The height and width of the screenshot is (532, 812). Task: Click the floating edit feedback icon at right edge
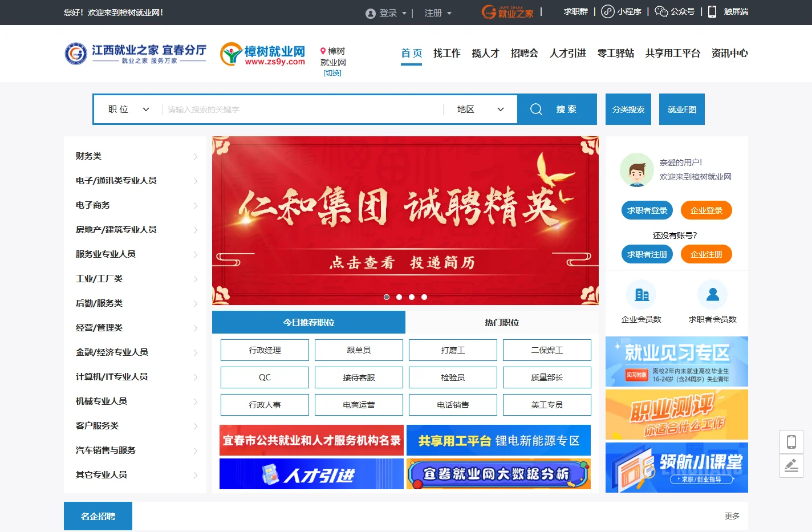click(791, 466)
